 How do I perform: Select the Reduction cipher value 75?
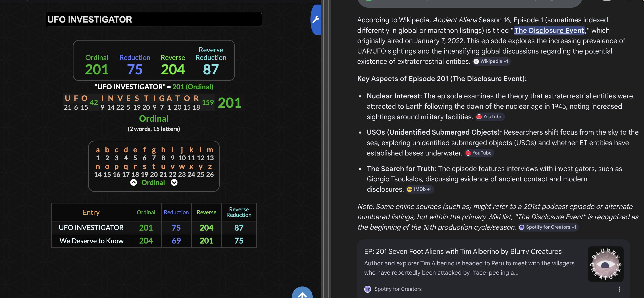pos(135,69)
